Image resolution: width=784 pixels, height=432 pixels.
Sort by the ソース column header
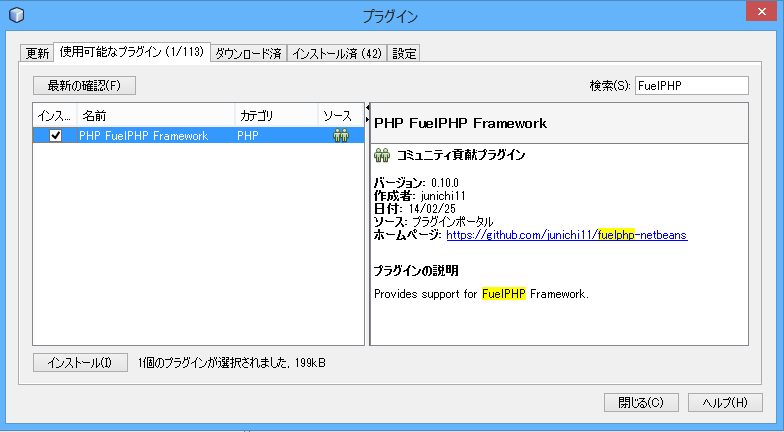341,116
